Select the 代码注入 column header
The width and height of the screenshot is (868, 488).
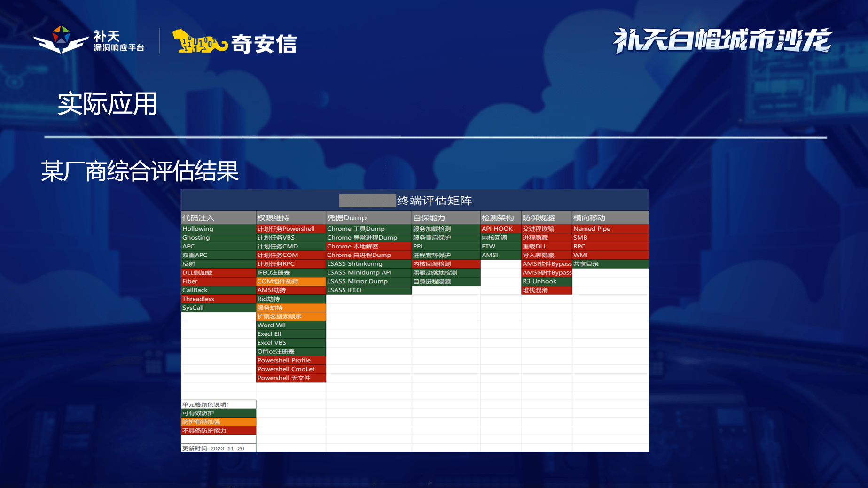coord(219,218)
